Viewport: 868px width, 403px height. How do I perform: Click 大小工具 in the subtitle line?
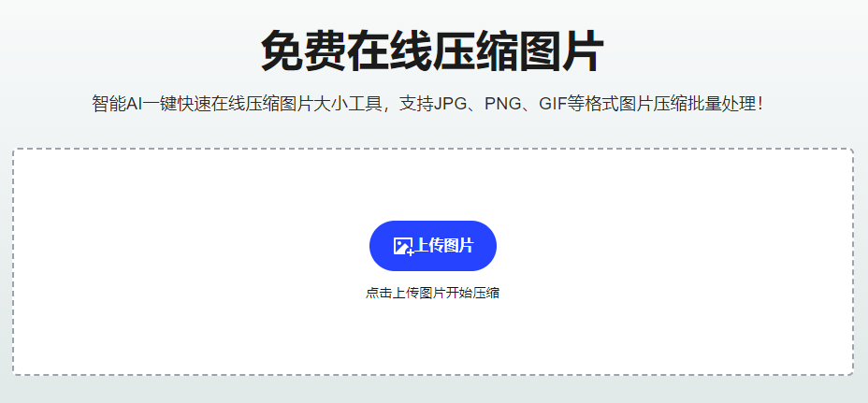pos(347,104)
